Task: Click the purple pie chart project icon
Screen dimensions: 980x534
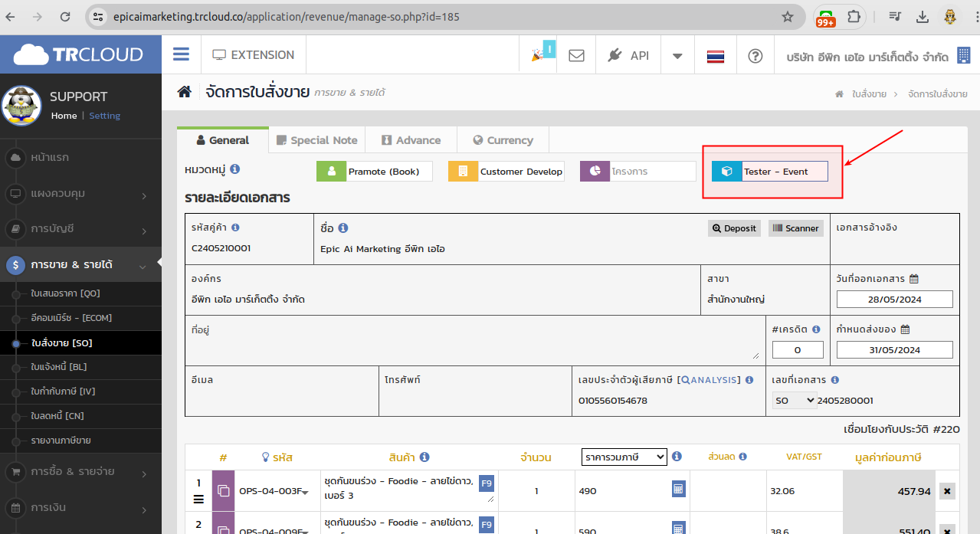Action: coord(595,171)
